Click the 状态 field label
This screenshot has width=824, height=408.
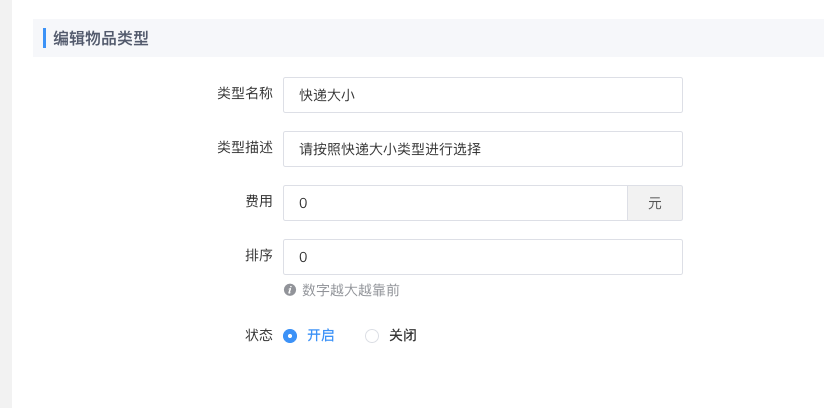pos(259,335)
